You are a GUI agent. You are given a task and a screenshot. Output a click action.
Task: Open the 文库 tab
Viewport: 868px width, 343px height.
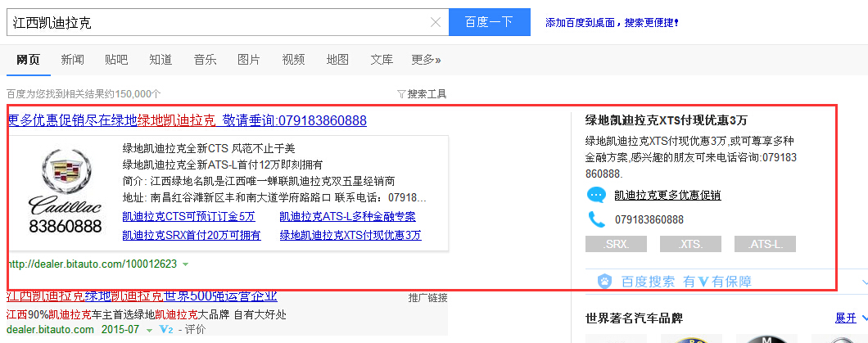click(382, 60)
